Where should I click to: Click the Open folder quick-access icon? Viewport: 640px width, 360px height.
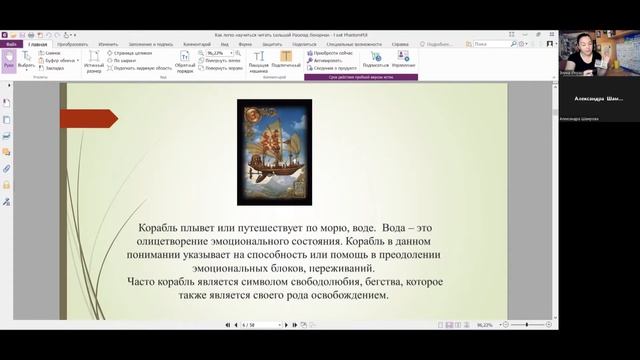pos(13,35)
